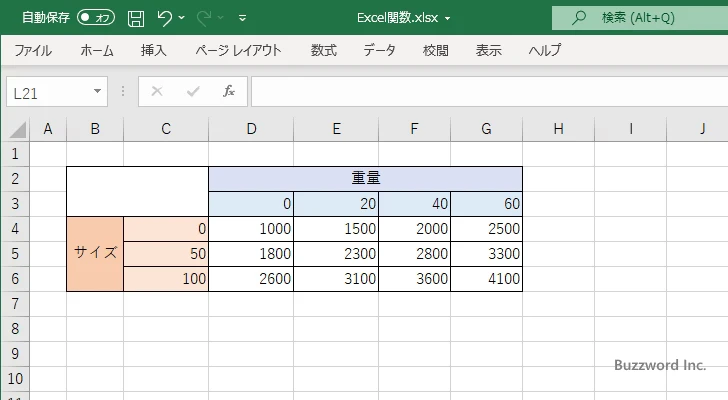
Task: Switch to the ホーム tab
Action: 97,50
